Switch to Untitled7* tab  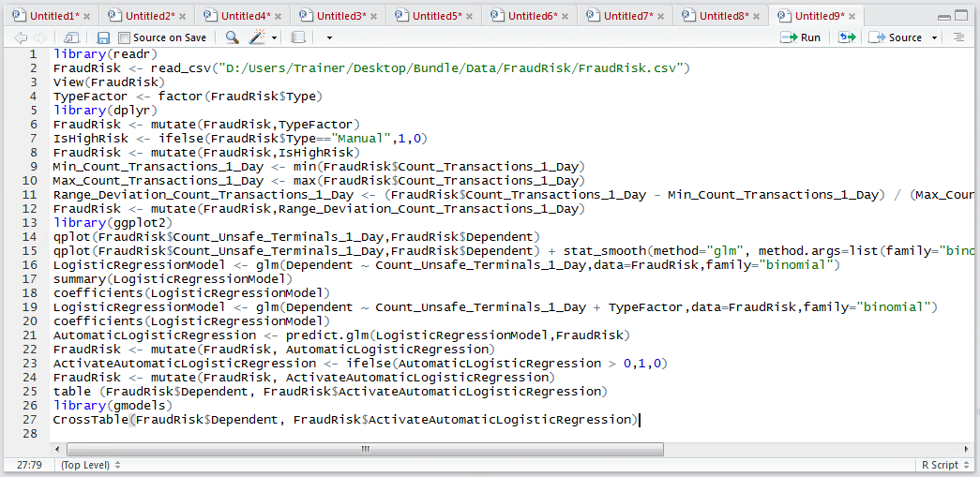point(623,16)
